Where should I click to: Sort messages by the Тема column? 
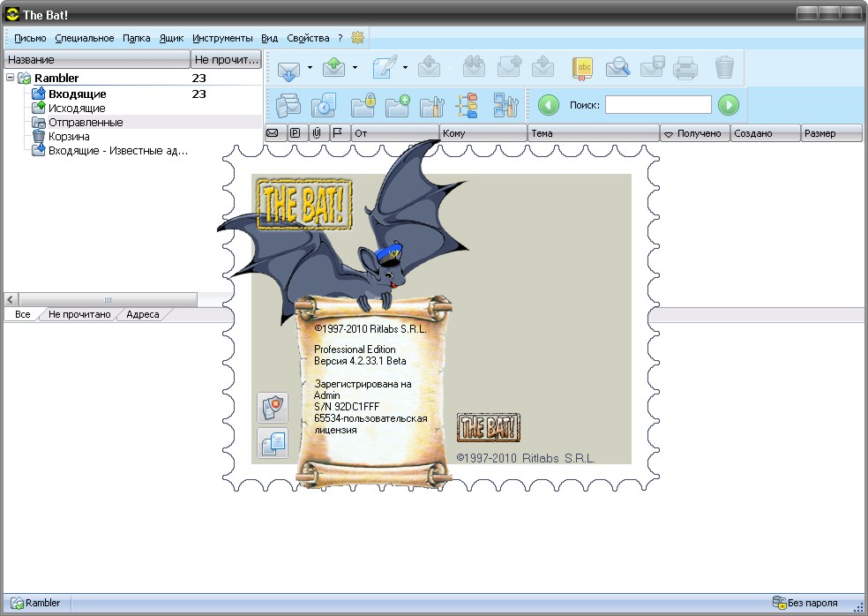[x=594, y=133]
